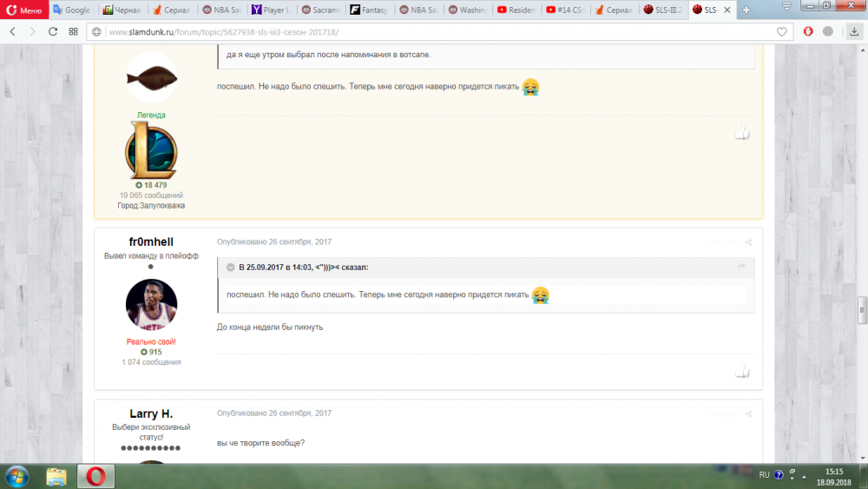Switch to the Player L tab
Image resolution: width=868 pixels, height=489 pixels.
(x=272, y=10)
